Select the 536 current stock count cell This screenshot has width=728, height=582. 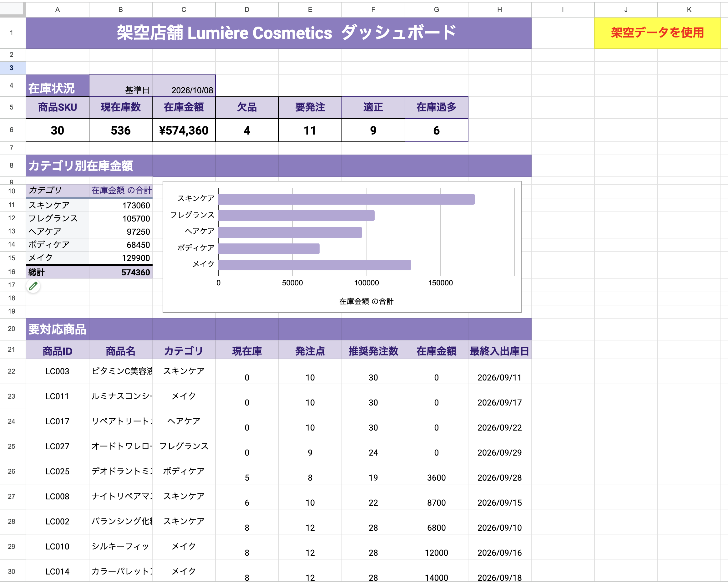[x=120, y=130]
